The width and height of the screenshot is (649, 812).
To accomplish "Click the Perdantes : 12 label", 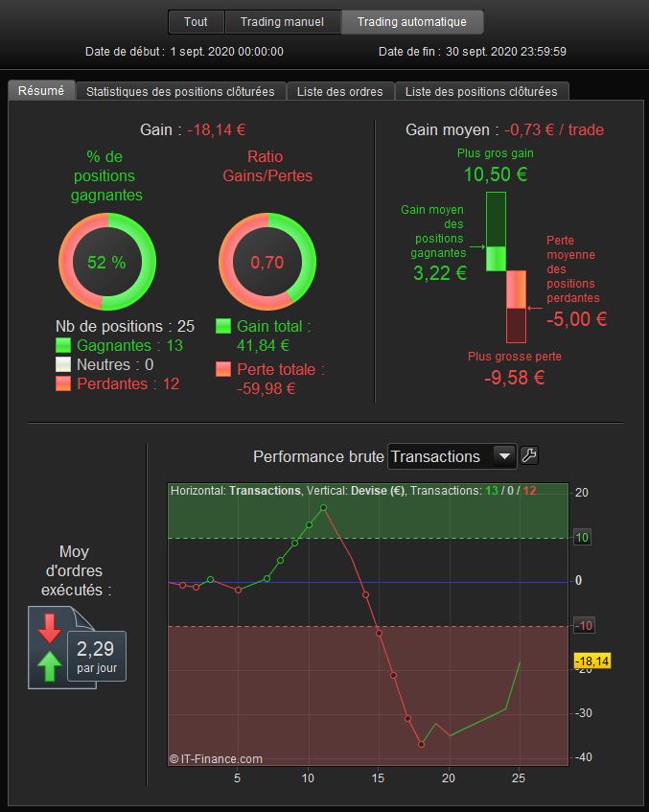I will pyautogui.click(x=127, y=383).
